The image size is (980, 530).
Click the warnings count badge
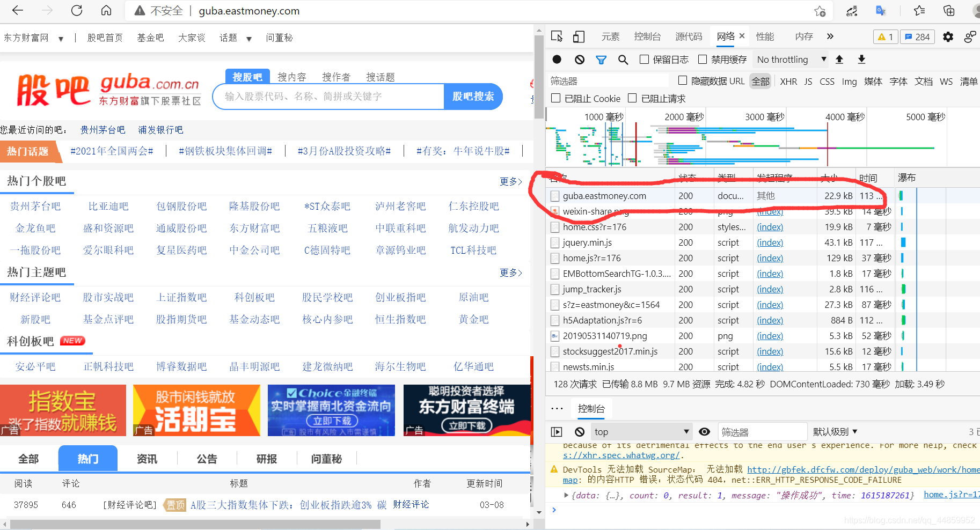point(886,36)
